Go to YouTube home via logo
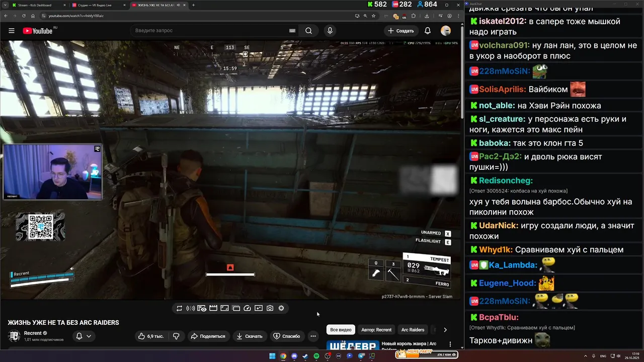The height and width of the screenshot is (362, 644). tap(38, 31)
